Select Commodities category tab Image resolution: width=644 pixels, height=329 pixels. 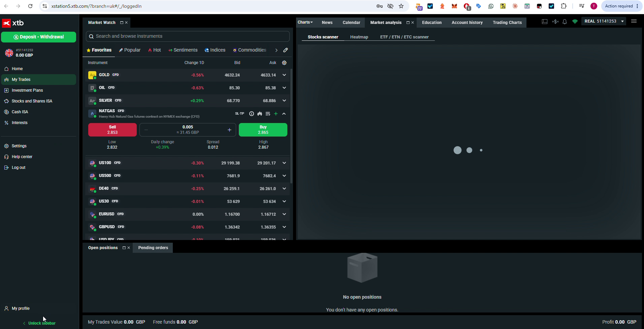(249, 50)
